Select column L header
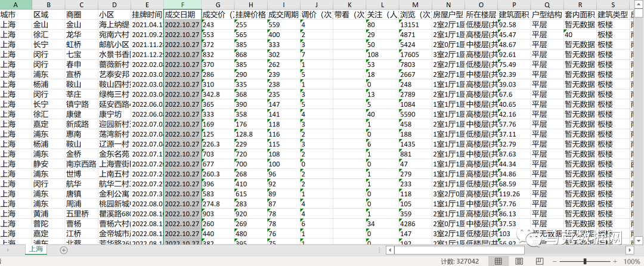 coord(382,5)
